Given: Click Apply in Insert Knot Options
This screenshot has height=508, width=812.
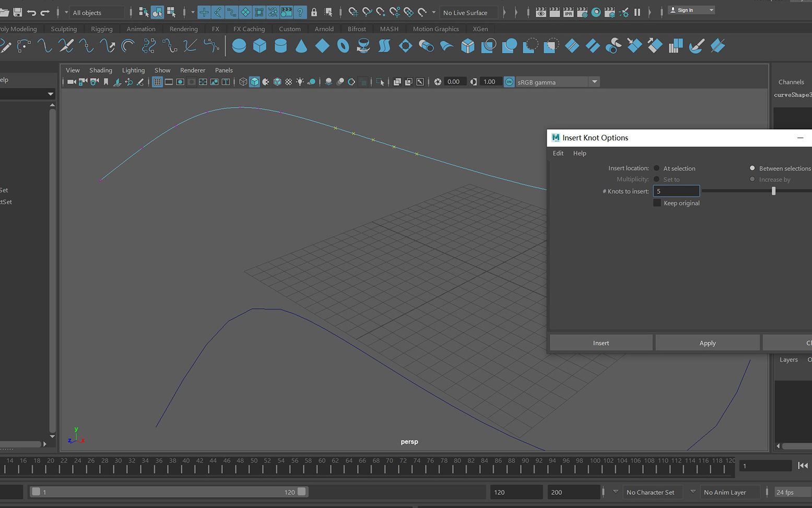Looking at the screenshot, I should coord(707,343).
